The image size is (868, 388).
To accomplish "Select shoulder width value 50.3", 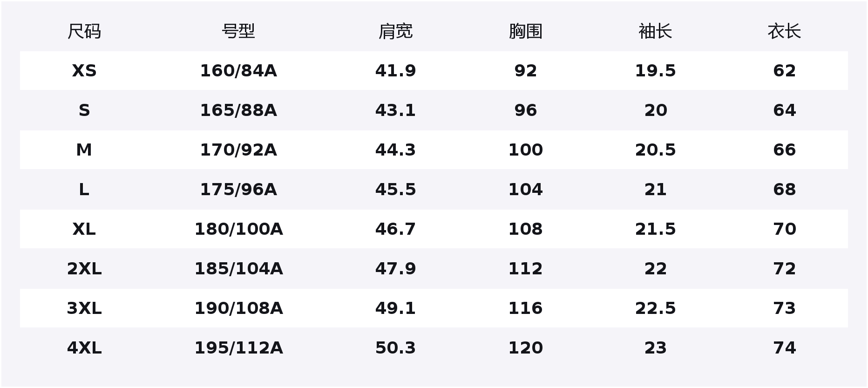I will click(395, 348).
